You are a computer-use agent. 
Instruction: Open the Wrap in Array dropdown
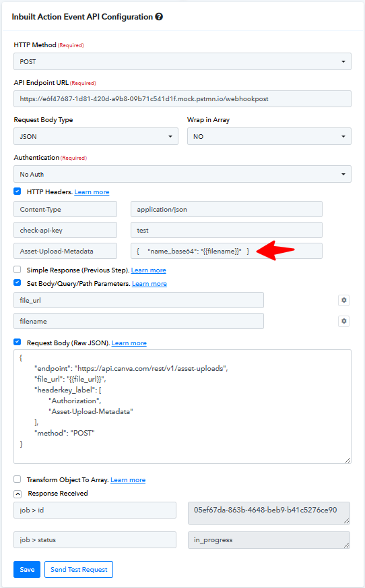pos(269,136)
